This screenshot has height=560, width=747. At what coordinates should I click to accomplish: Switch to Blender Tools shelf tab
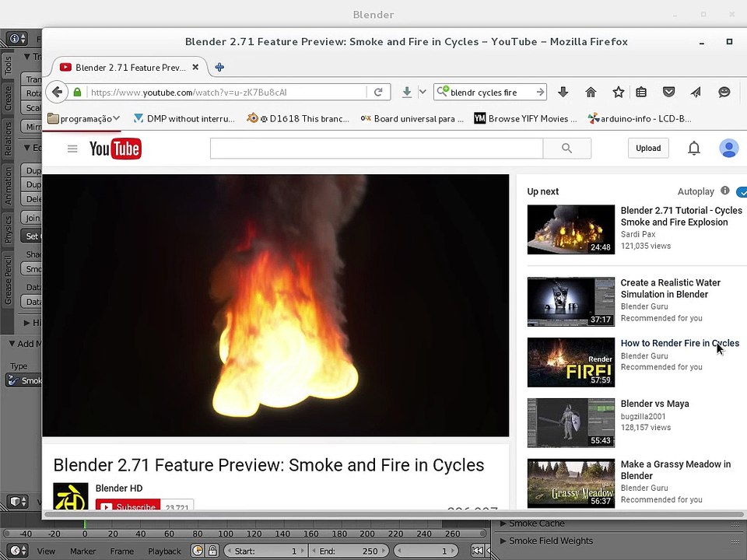(x=8, y=65)
